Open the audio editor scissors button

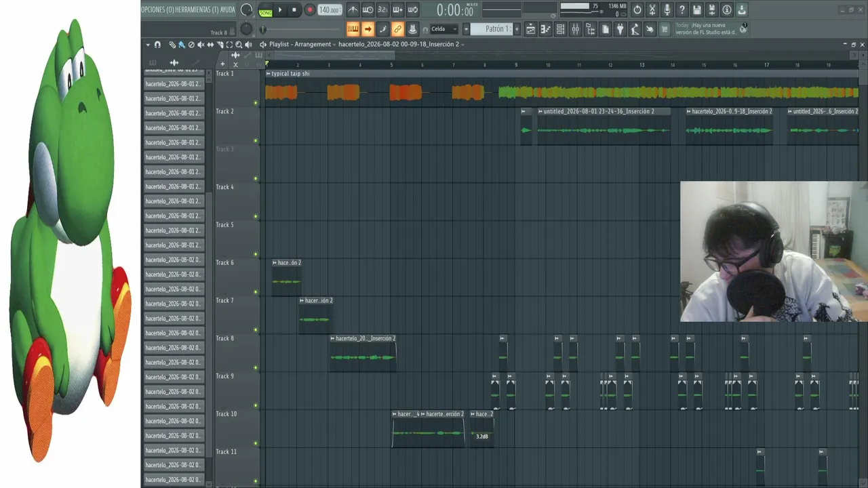pos(652,9)
